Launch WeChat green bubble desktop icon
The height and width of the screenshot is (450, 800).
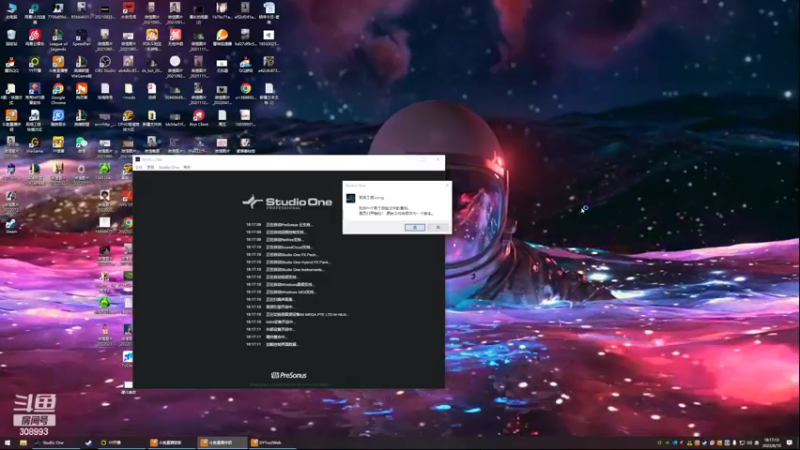coord(81,145)
